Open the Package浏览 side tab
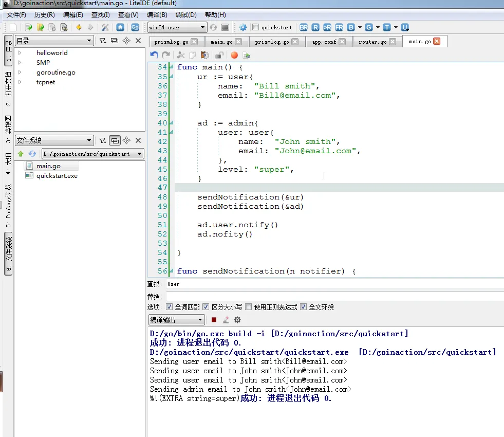 tap(8, 206)
